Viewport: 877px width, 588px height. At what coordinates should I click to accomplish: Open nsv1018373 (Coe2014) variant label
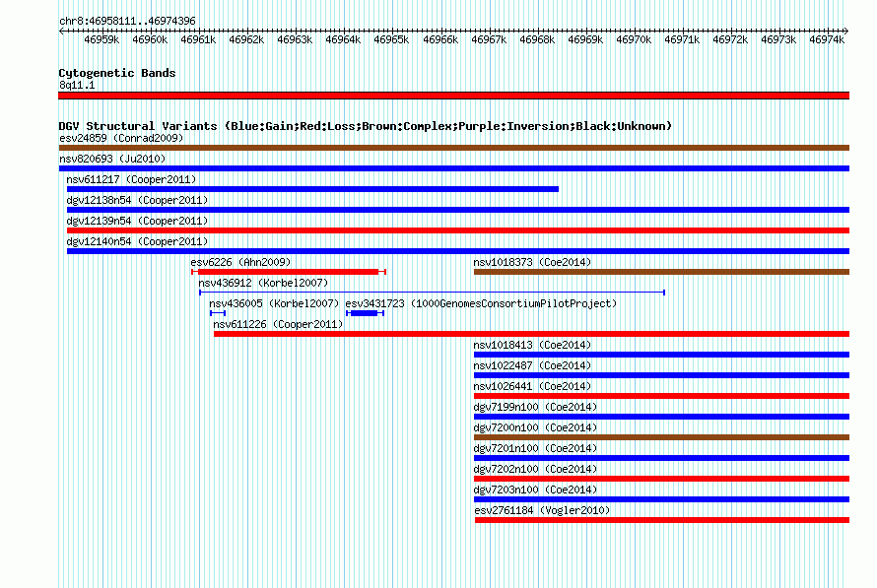(x=532, y=262)
